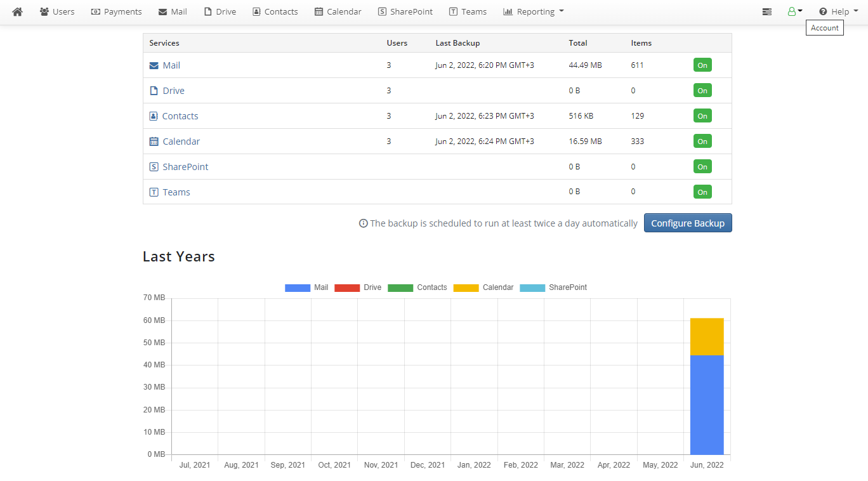
Task: Disable the Teams backup On switch
Action: point(702,192)
